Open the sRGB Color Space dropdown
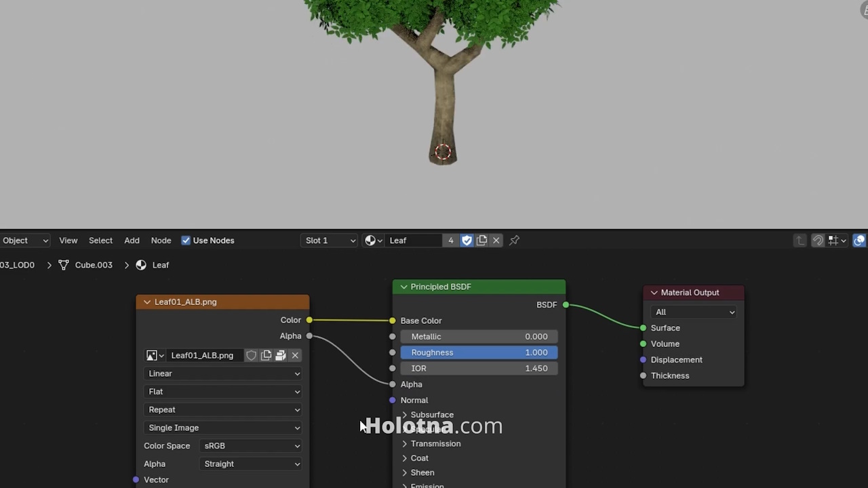Viewport: 868px width, 488px height. 252,446
